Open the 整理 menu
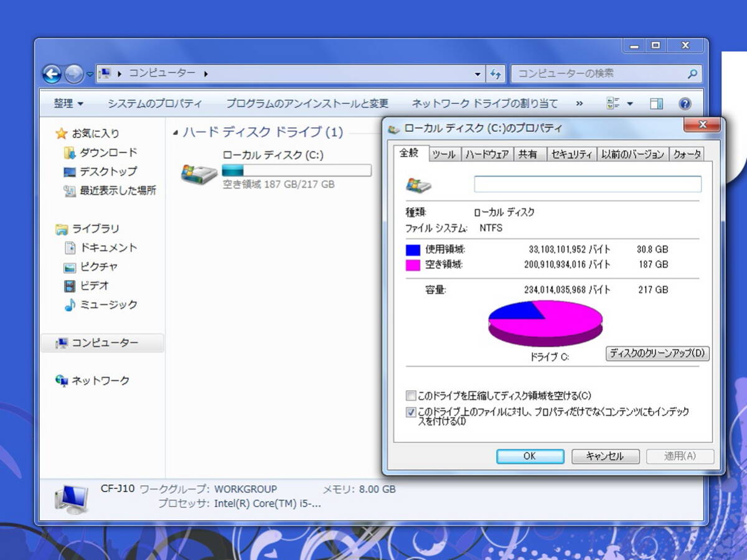 (68, 103)
